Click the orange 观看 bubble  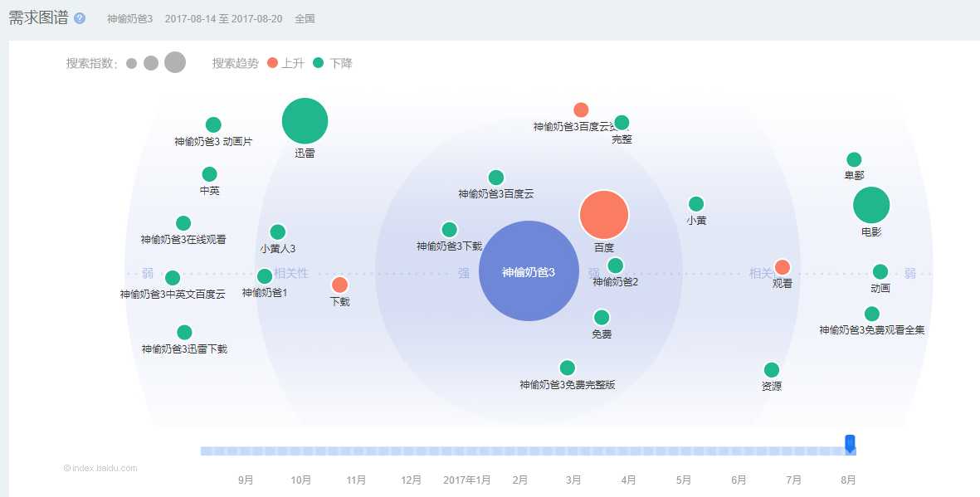[x=782, y=267]
